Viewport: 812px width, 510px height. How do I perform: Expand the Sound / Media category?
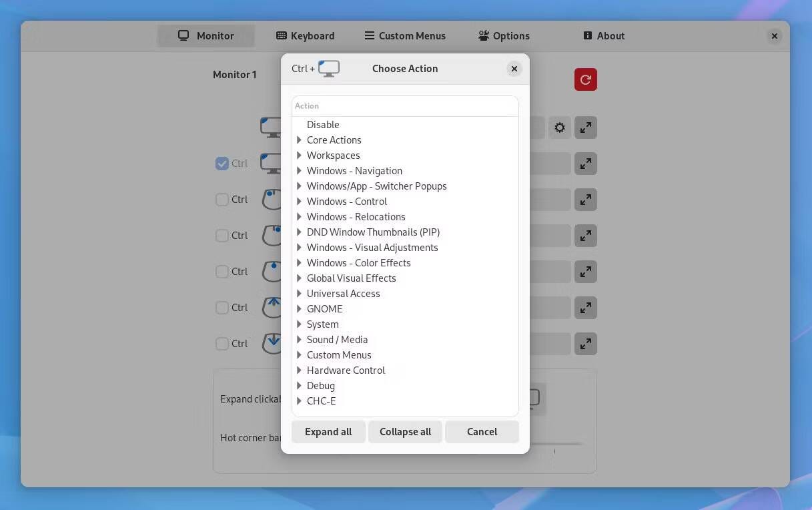point(299,339)
